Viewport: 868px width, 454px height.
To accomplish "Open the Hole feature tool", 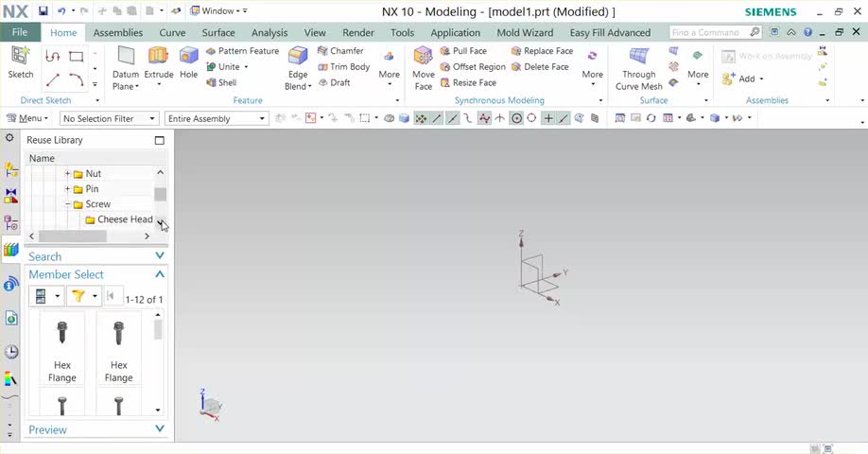I will [x=189, y=62].
